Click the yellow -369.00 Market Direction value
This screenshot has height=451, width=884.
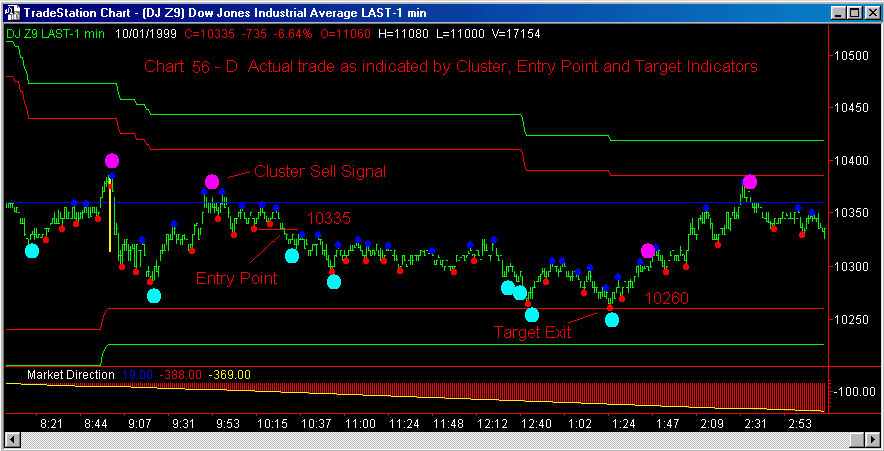pyautogui.click(x=229, y=375)
